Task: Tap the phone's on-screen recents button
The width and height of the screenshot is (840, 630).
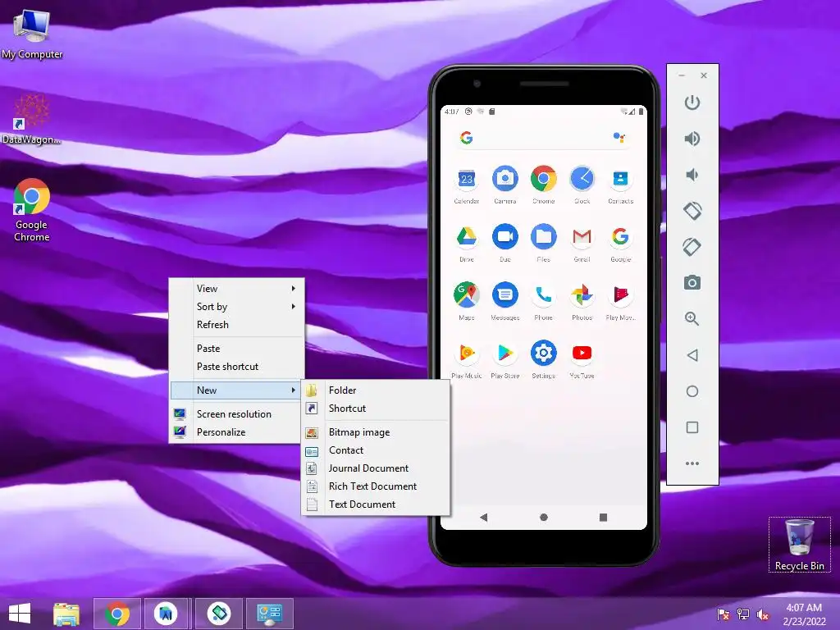Action: 603,517
